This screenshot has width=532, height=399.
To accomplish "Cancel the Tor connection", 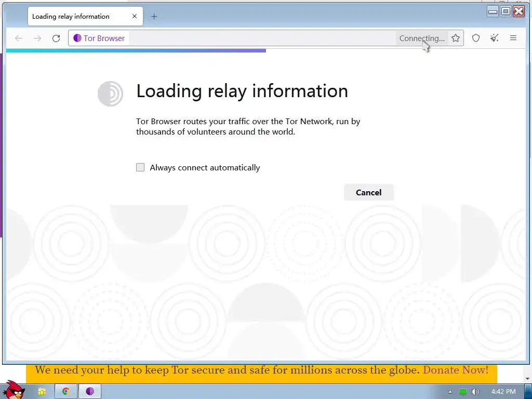I will 369,192.
